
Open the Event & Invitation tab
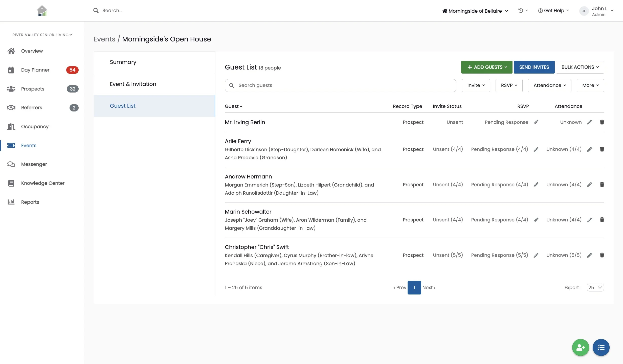(133, 84)
